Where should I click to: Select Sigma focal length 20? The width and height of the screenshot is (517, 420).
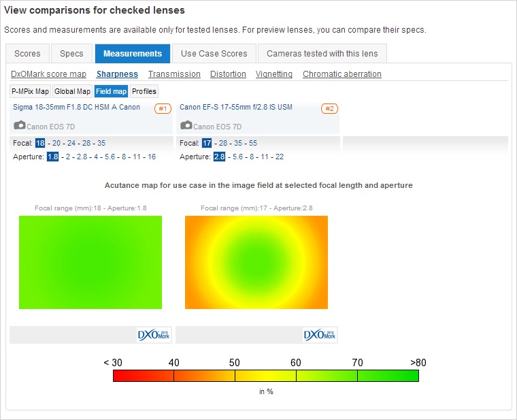[56, 143]
